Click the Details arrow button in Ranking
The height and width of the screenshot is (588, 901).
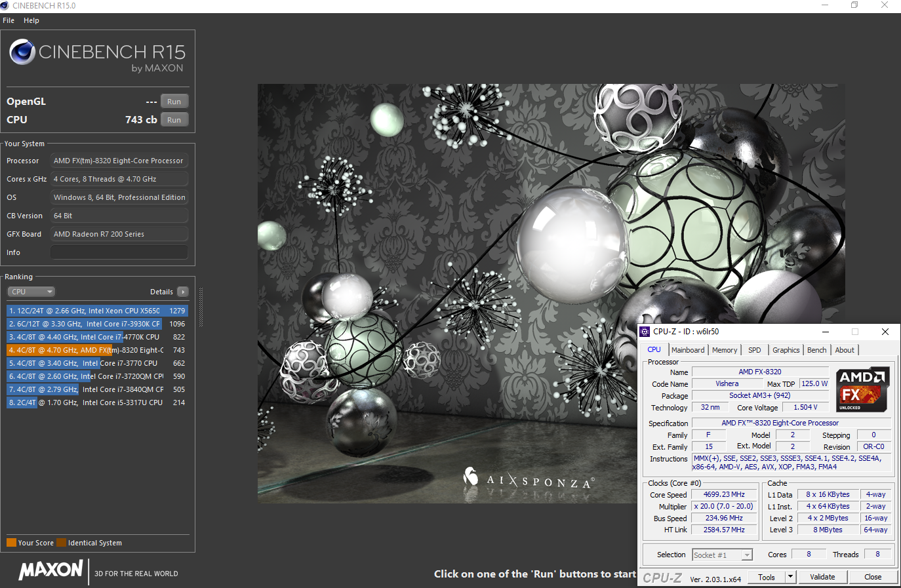coord(182,292)
